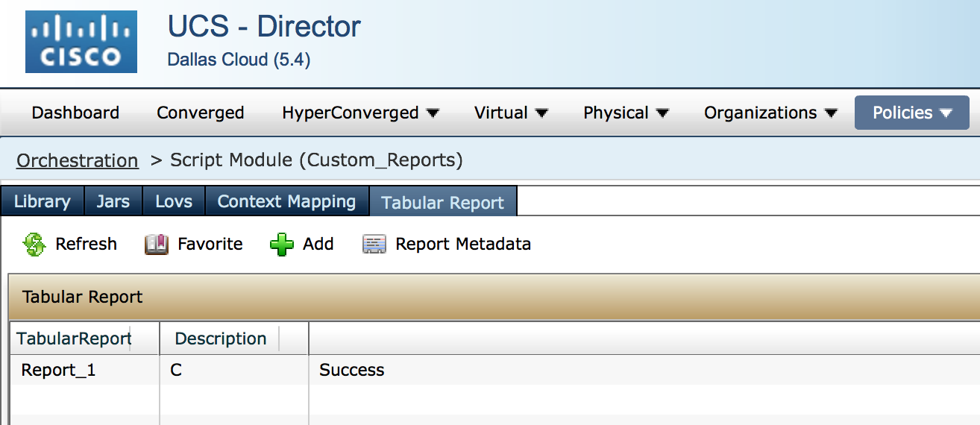
Task: Click the Cisco logo
Action: (81, 42)
